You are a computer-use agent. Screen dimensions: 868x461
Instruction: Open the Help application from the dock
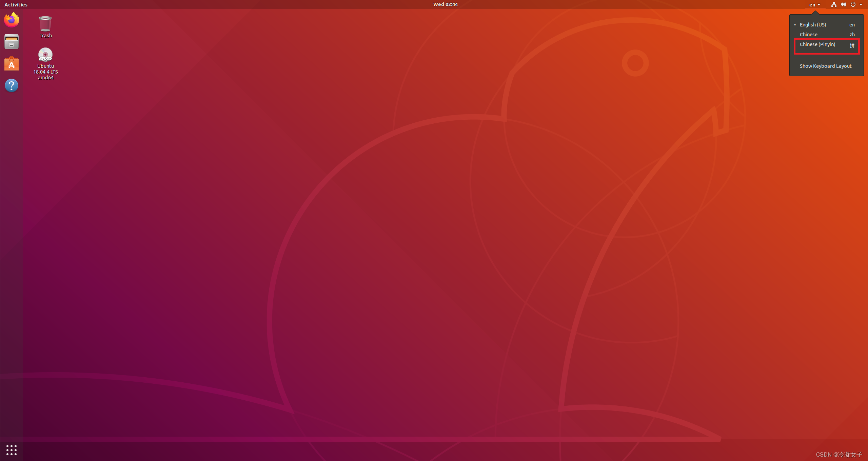click(11, 85)
